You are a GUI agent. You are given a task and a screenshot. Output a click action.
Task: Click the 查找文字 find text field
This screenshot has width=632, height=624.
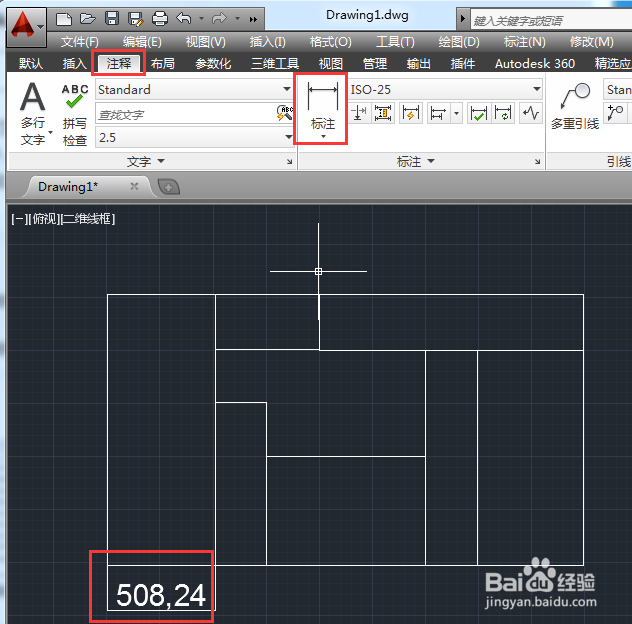click(x=186, y=114)
